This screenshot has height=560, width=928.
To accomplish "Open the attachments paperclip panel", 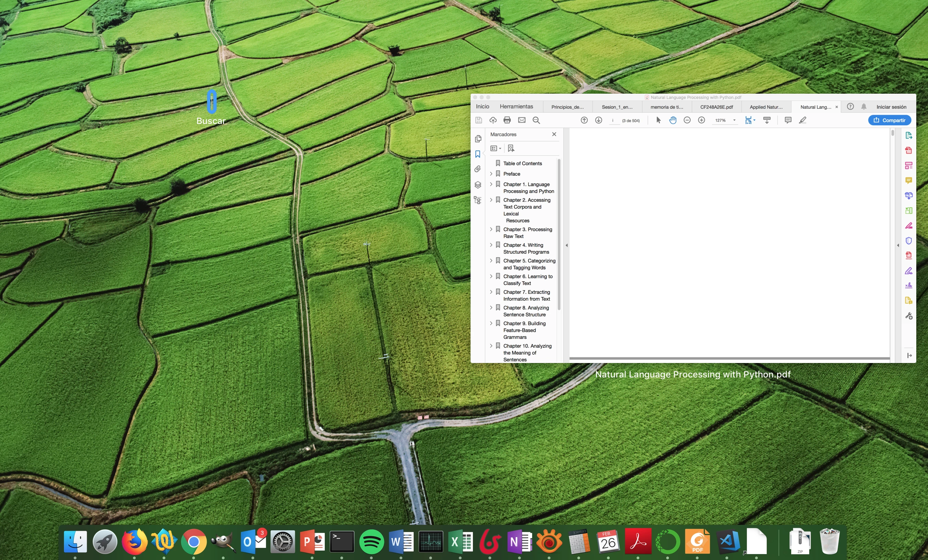I will tap(477, 169).
